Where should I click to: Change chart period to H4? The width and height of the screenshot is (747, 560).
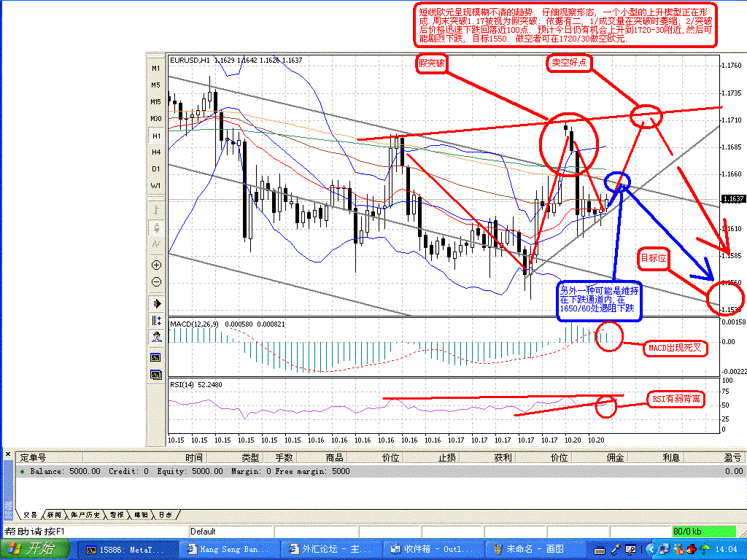(x=156, y=152)
